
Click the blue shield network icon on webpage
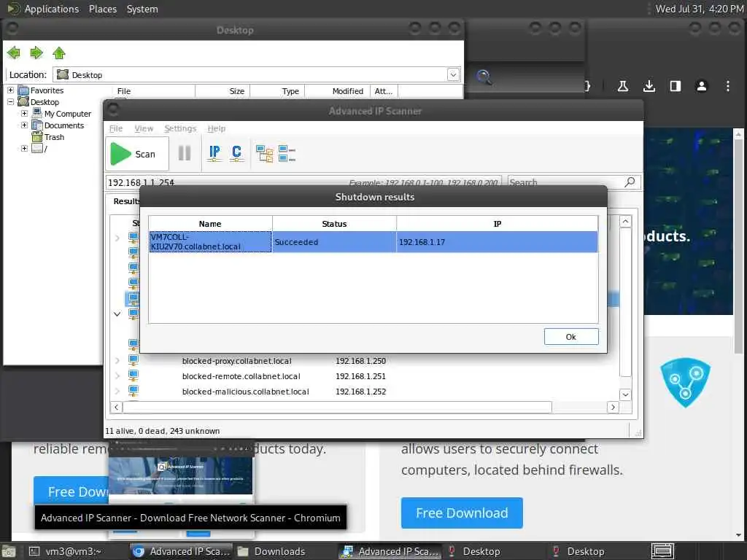coord(685,382)
